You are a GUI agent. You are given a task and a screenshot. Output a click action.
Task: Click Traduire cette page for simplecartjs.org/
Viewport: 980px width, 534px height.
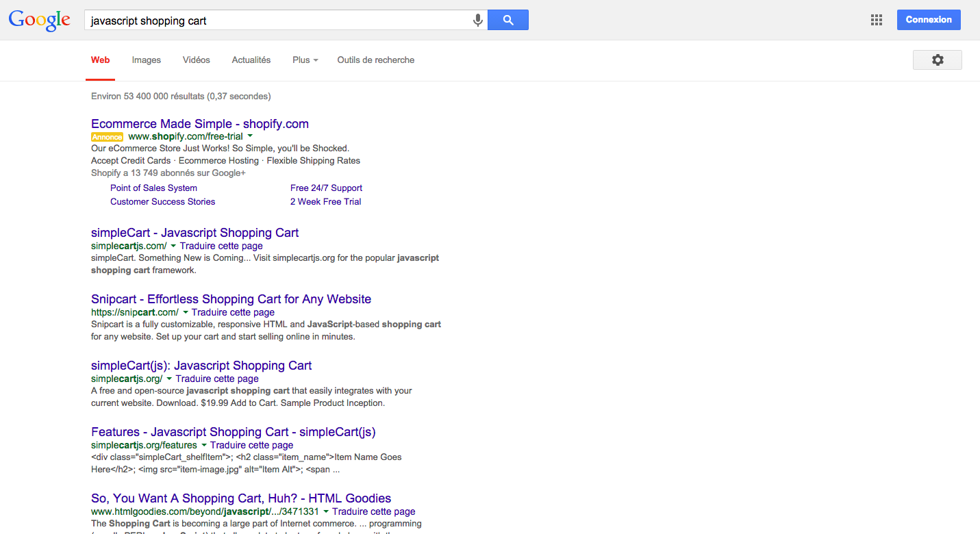[x=217, y=379]
